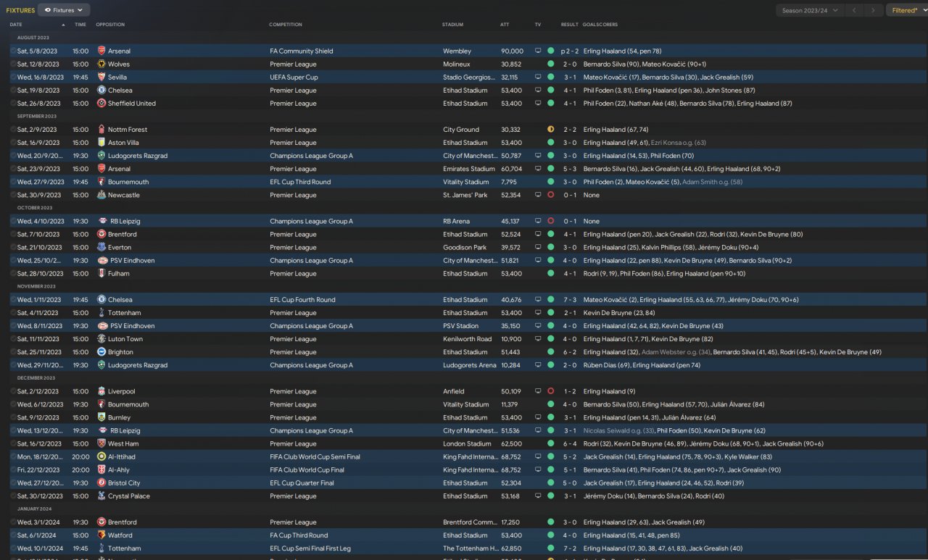The width and height of the screenshot is (928, 560).
Task: Click the yellow draw indicator on the Nottm Forest row
Action: pos(551,130)
